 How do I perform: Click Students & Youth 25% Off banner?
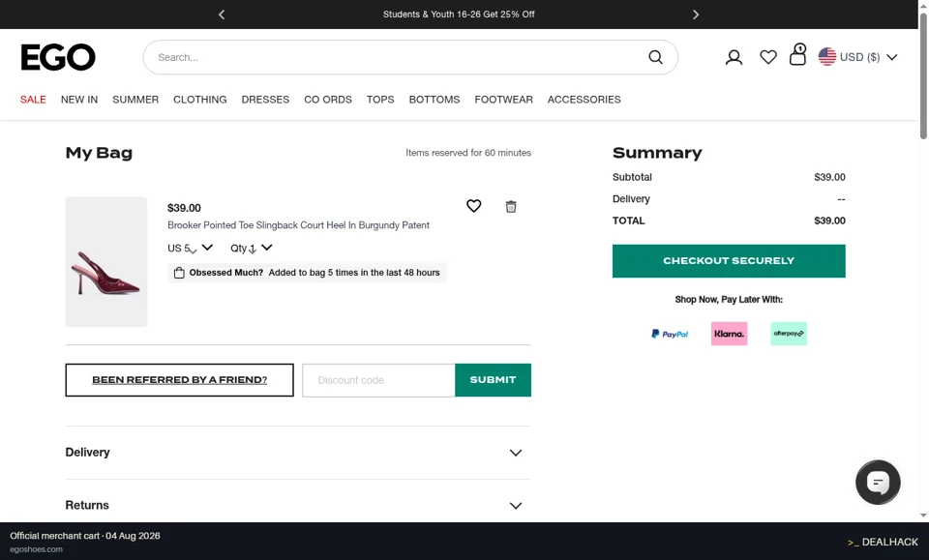459,15
